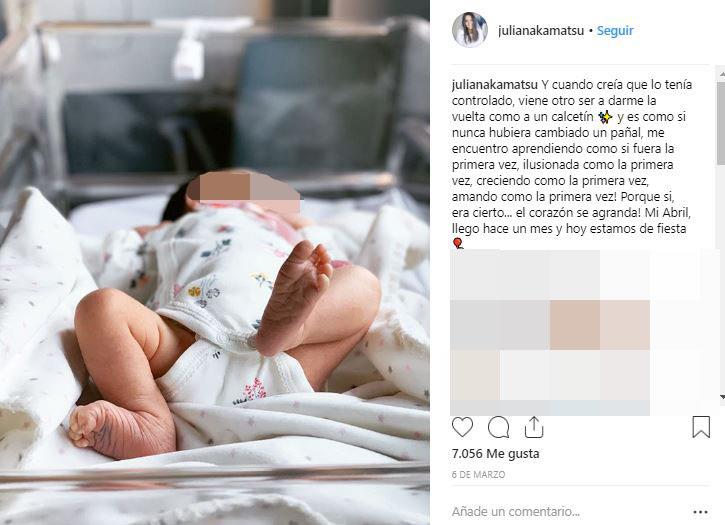Open comments with the speech bubble icon
Image resolution: width=725 pixels, height=525 pixels.
coord(498,427)
